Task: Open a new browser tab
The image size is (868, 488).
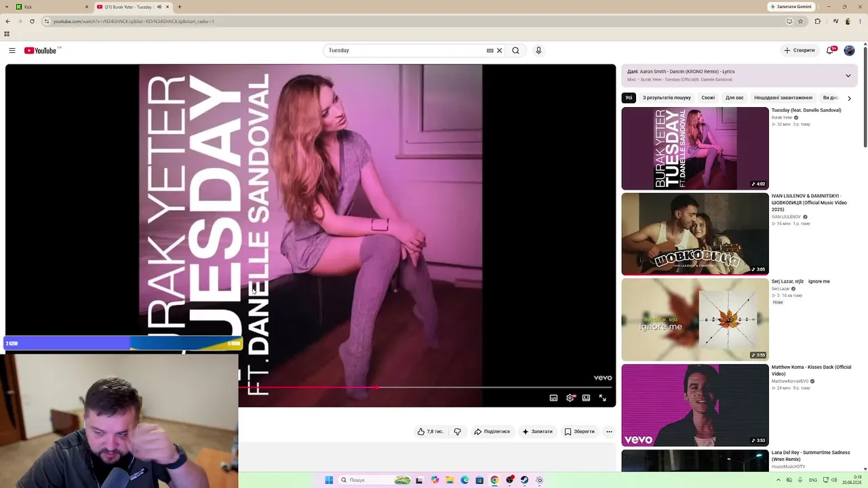Action: click(x=180, y=7)
